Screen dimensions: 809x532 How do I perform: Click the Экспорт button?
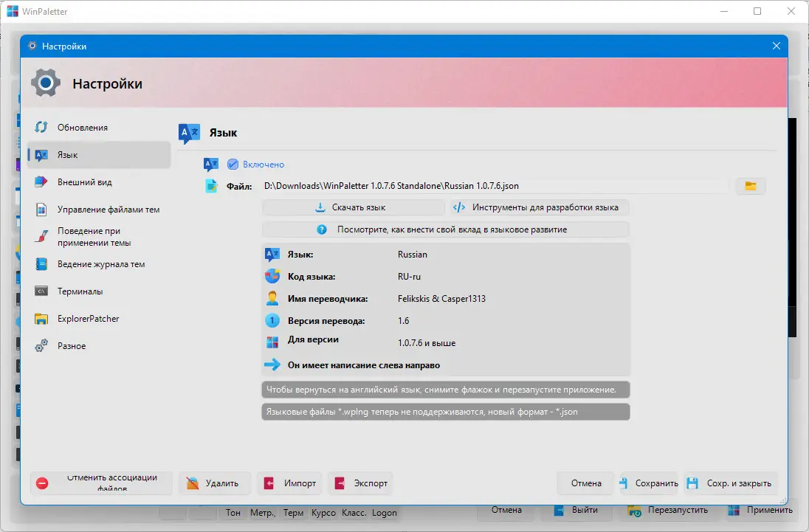tap(361, 483)
